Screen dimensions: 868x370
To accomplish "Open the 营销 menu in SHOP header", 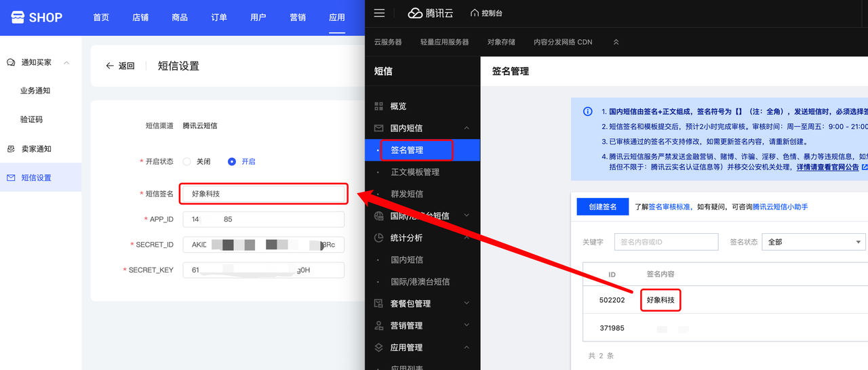I will click(298, 18).
